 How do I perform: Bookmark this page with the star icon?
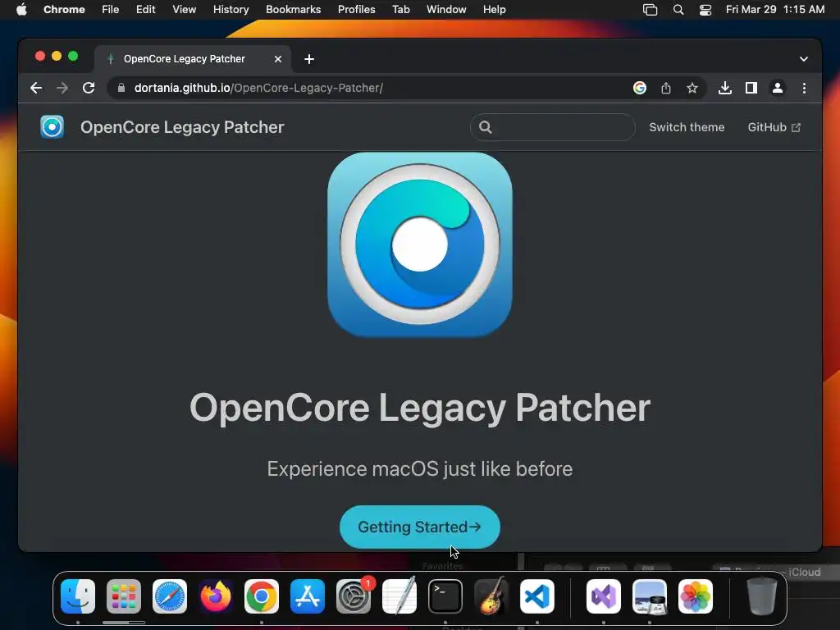[692, 88]
